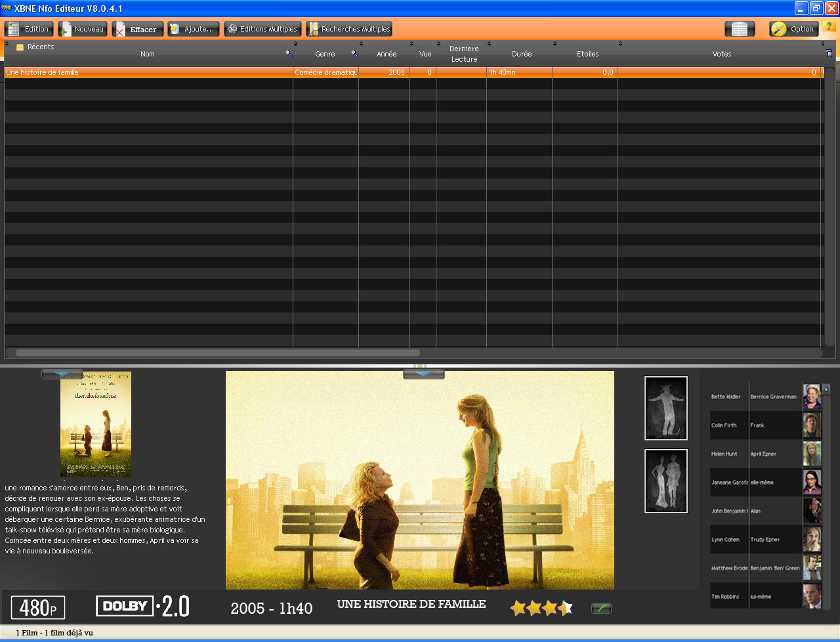Sort by Etoiles column header
This screenshot has width=840, height=642.
pos(587,54)
